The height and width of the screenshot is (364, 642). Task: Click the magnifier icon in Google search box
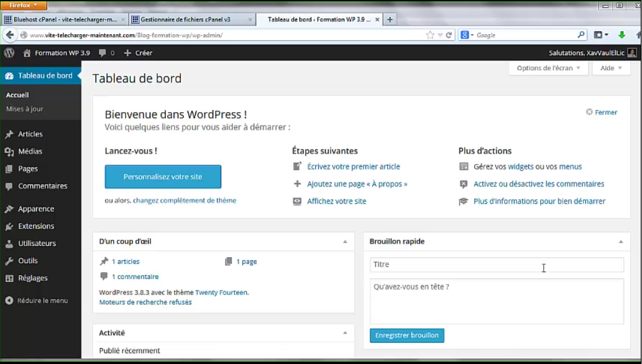tap(581, 35)
